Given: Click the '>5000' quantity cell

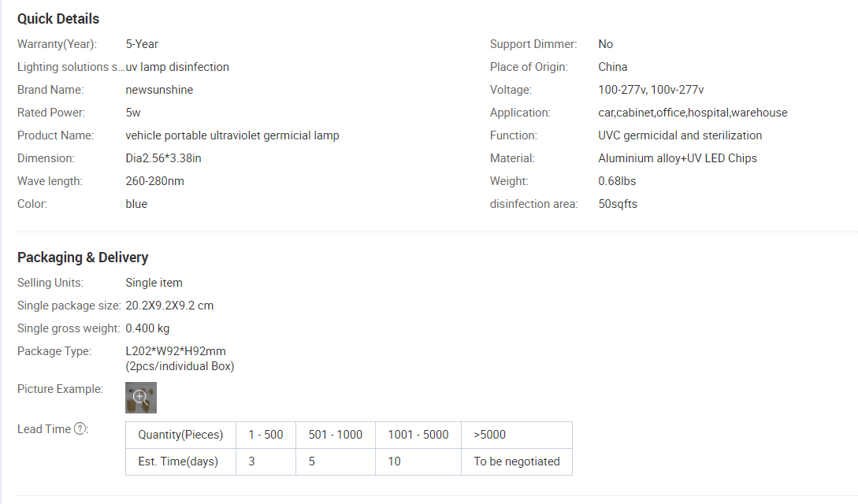Looking at the screenshot, I should tap(517, 435).
